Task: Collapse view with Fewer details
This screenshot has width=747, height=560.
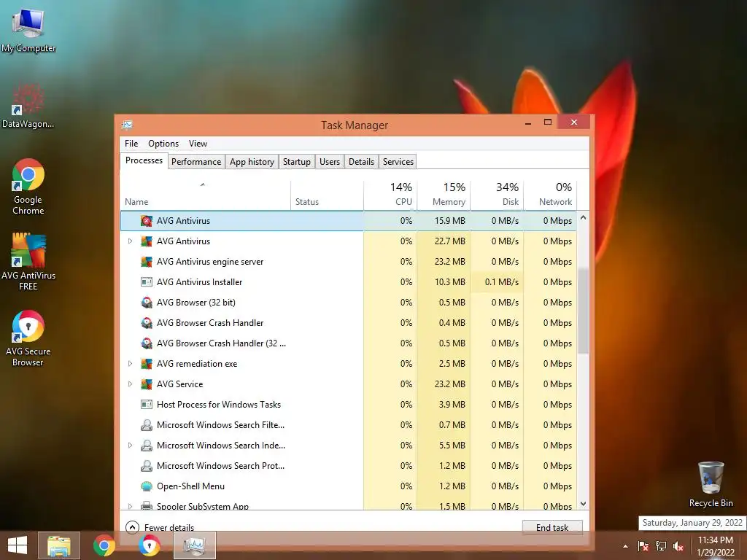Action: coord(160,528)
